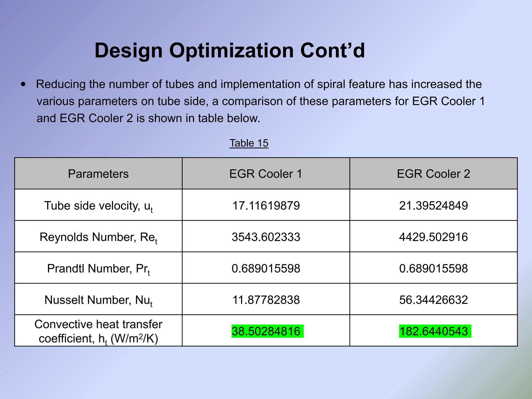Click the 'Parameters' header cell
The height and width of the screenshot is (399, 532).
tap(98, 174)
